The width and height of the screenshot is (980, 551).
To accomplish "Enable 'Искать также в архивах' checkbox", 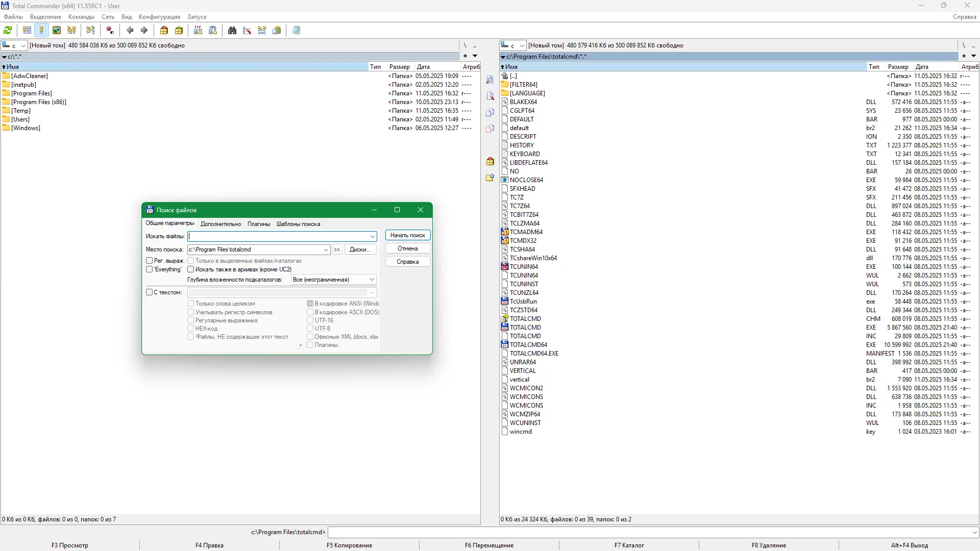I will point(191,269).
